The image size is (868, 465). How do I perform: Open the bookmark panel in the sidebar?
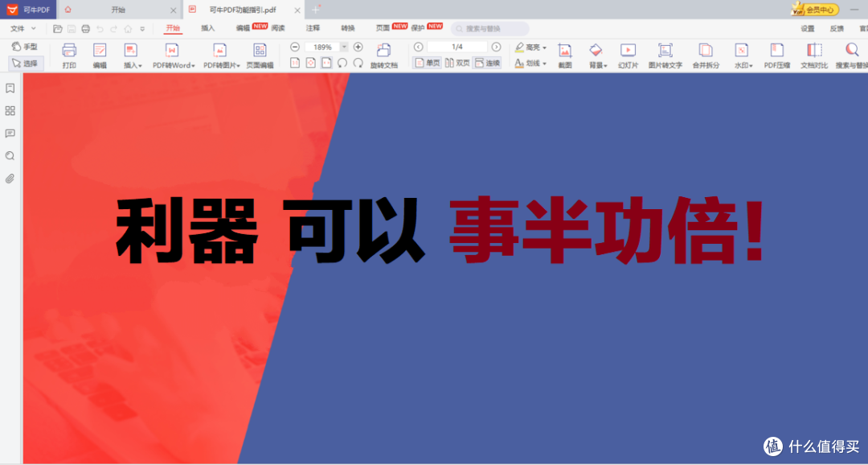coord(10,88)
